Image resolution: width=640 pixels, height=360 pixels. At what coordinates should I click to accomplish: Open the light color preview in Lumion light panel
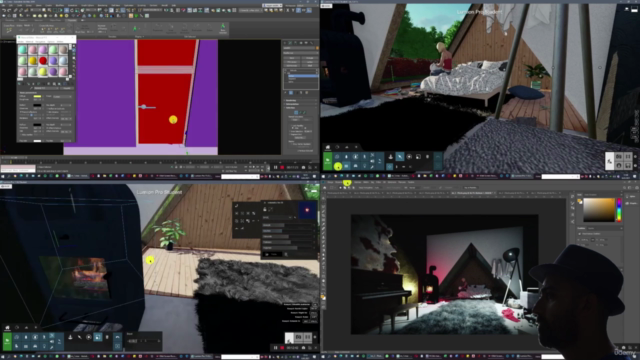coord(307,210)
